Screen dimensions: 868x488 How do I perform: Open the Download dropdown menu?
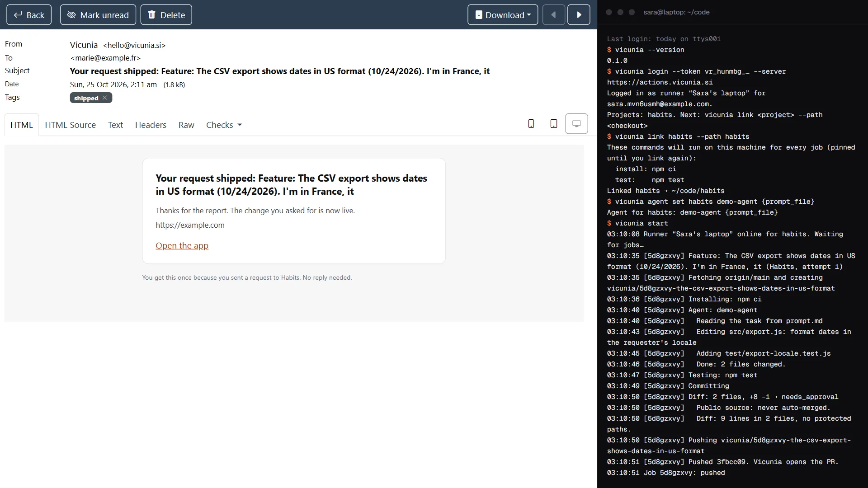tap(503, 15)
